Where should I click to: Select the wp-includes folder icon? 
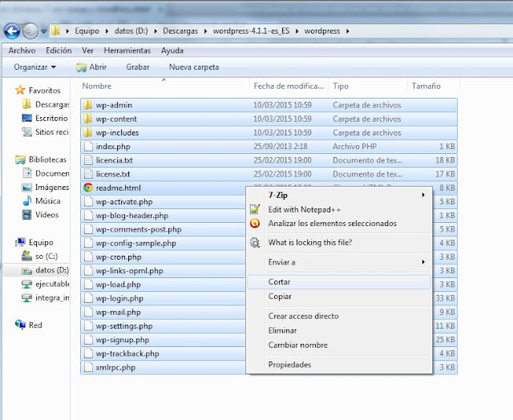click(87, 132)
